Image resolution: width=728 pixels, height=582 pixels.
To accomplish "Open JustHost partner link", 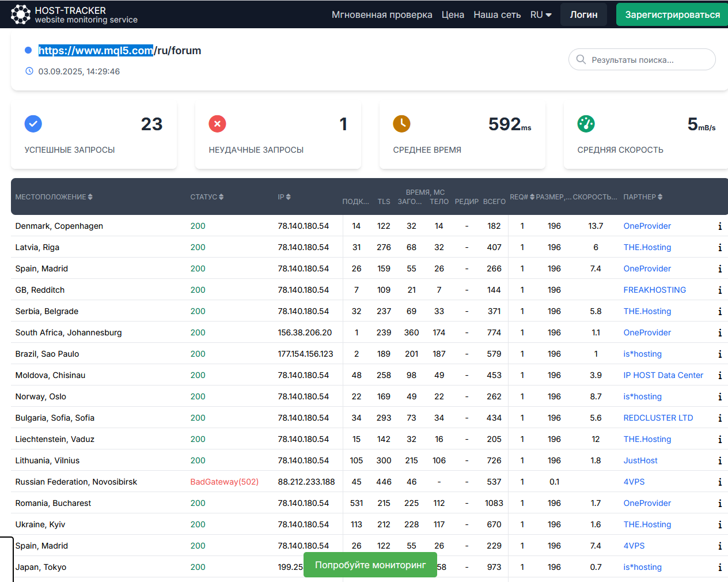I will (x=640, y=460).
